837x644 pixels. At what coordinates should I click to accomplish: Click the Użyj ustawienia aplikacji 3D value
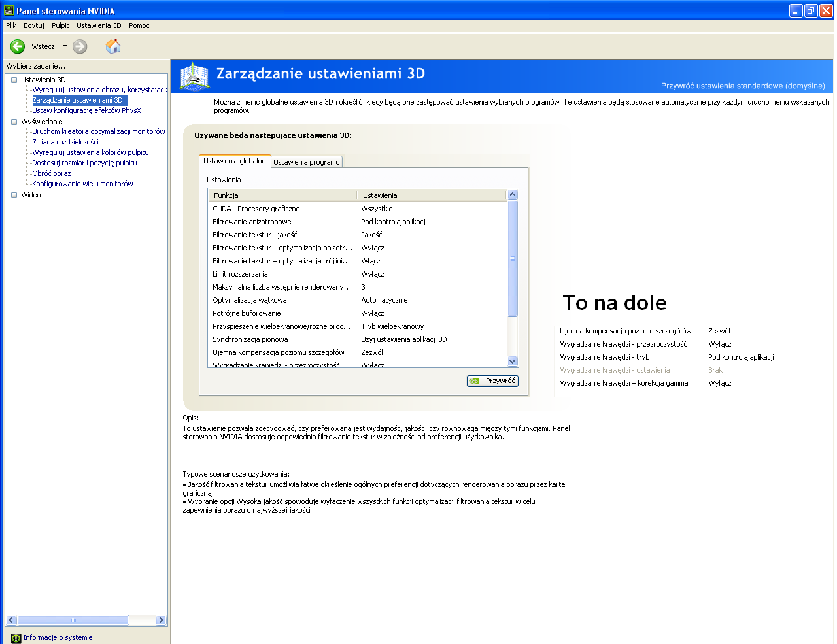pyautogui.click(x=404, y=339)
